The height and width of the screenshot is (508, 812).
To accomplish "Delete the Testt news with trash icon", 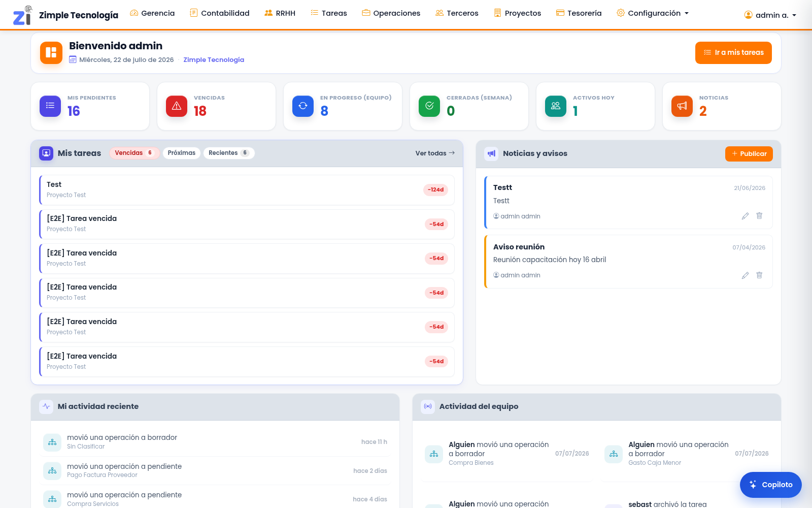I will click(759, 216).
